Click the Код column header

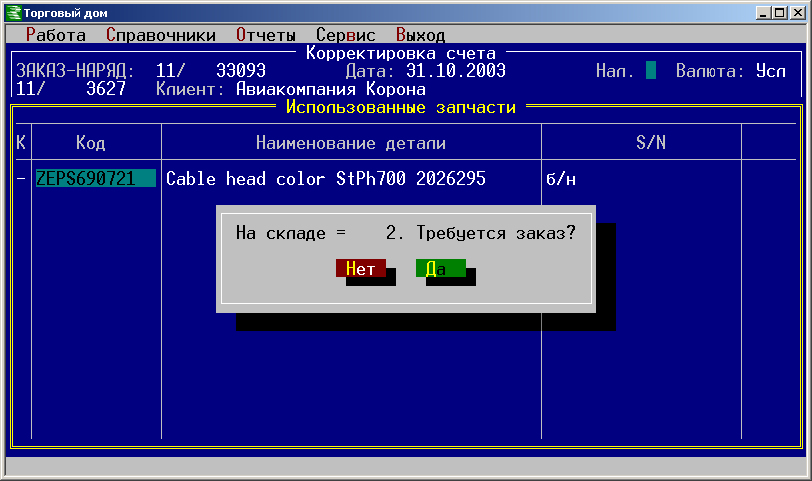(x=91, y=142)
